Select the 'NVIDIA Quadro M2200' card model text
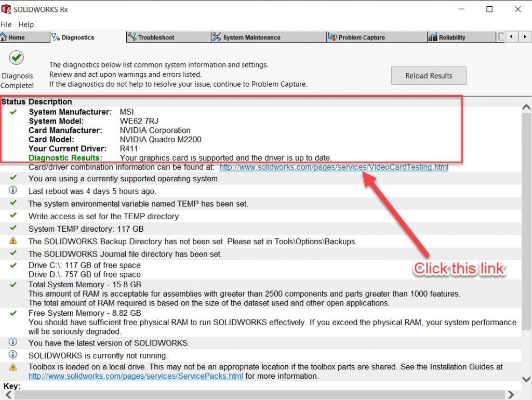 click(161, 139)
